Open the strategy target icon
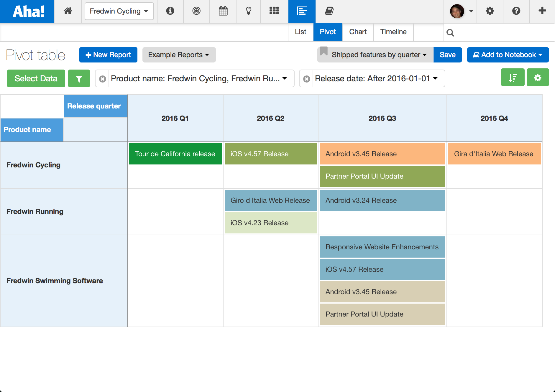555x392 pixels. pos(196,11)
